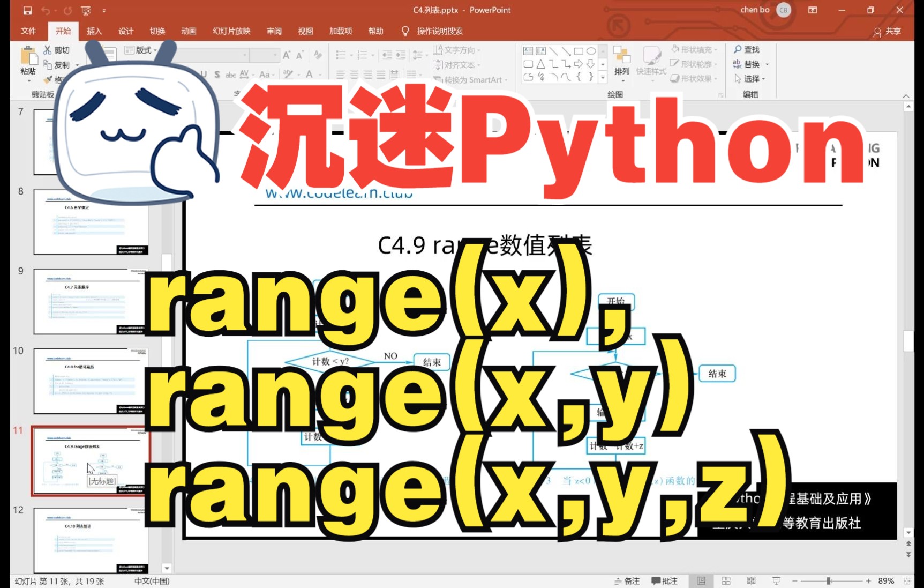924x588 pixels.
Task: Start slideshow from beginning icon in title bar
Action: [x=86, y=10]
